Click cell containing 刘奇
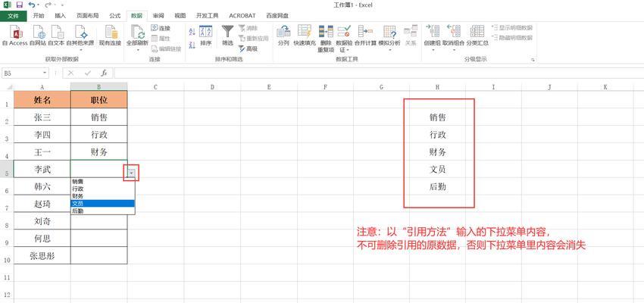The image size is (644, 303). 42,221
